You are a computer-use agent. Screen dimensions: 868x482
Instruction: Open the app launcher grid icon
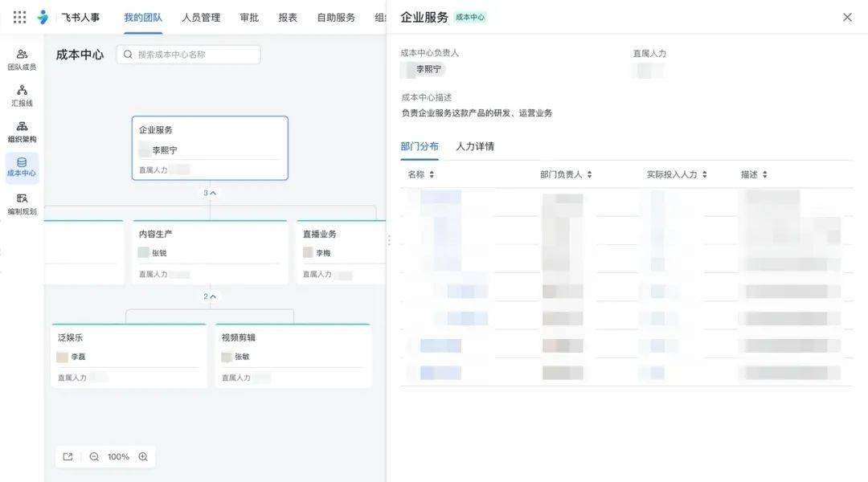tap(19, 17)
